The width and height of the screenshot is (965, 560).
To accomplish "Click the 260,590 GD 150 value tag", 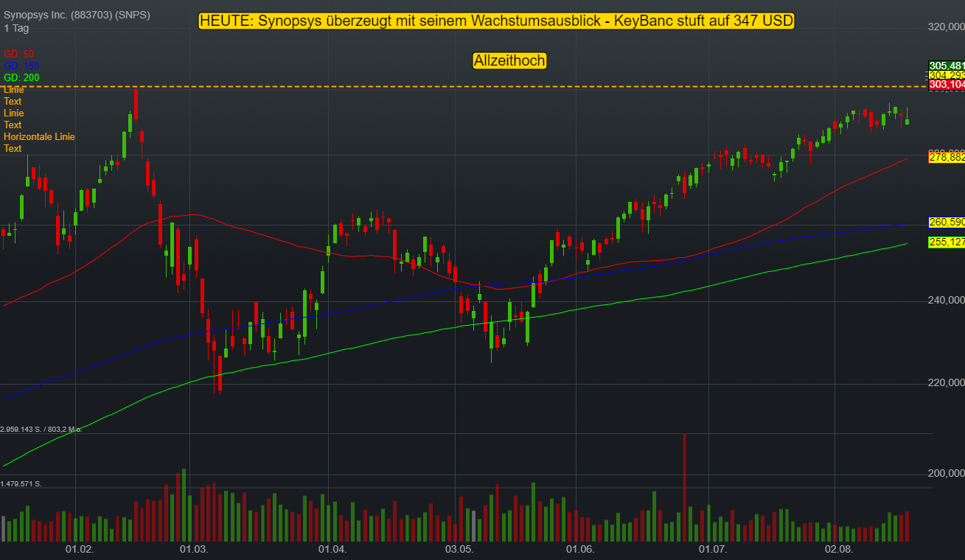I will point(947,223).
